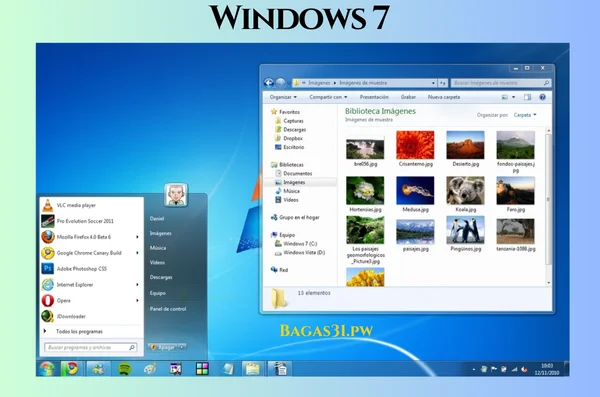Expand Firefox jump list arrow
The width and height of the screenshot is (600, 397).
137,237
